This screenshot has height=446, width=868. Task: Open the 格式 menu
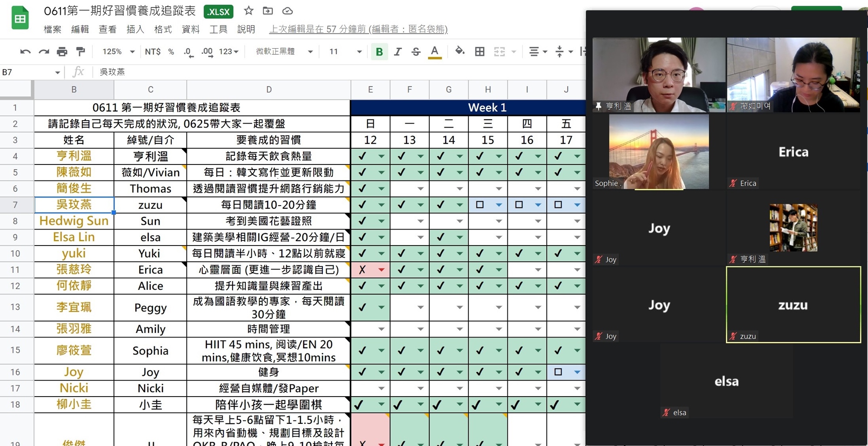[x=163, y=29]
